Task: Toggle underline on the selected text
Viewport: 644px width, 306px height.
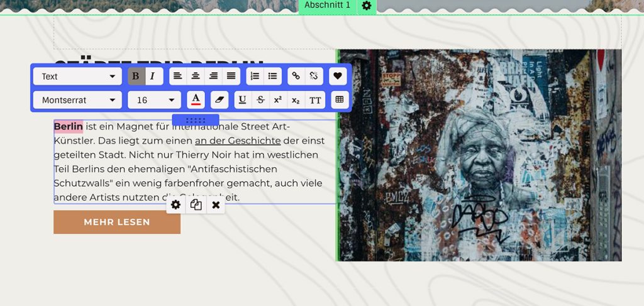Action: (x=242, y=100)
